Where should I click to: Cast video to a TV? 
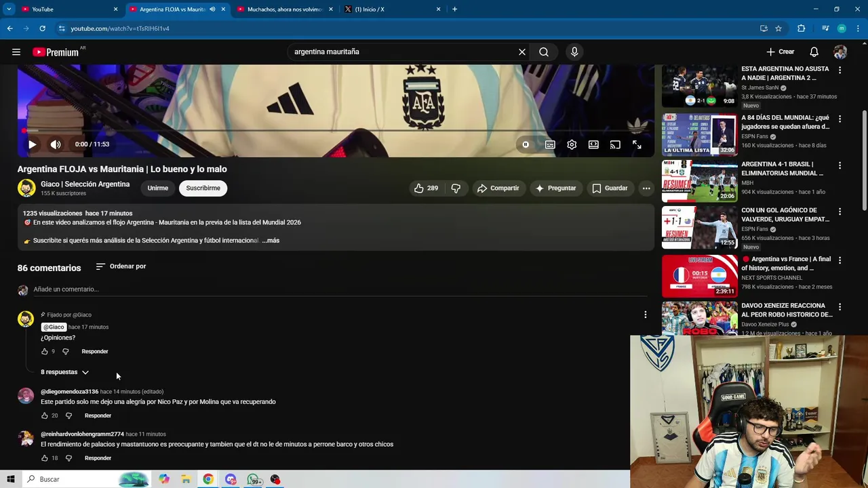point(615,144)
